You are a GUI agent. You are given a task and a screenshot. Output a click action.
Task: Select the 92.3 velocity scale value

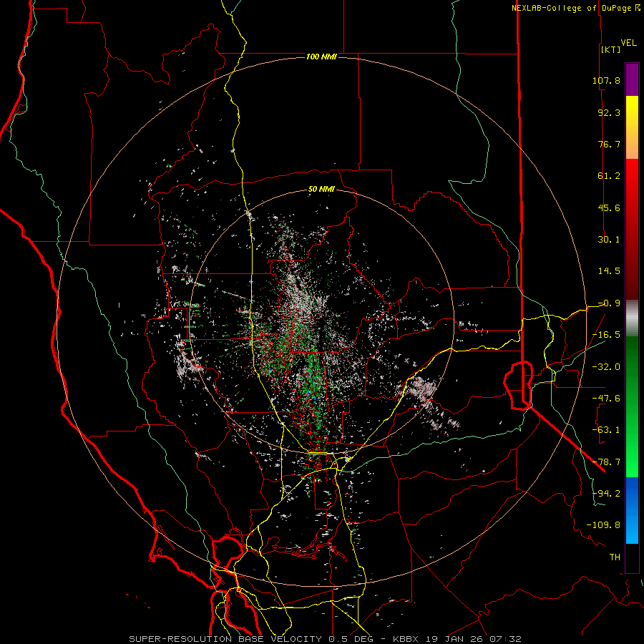click(x=609, y=112)
